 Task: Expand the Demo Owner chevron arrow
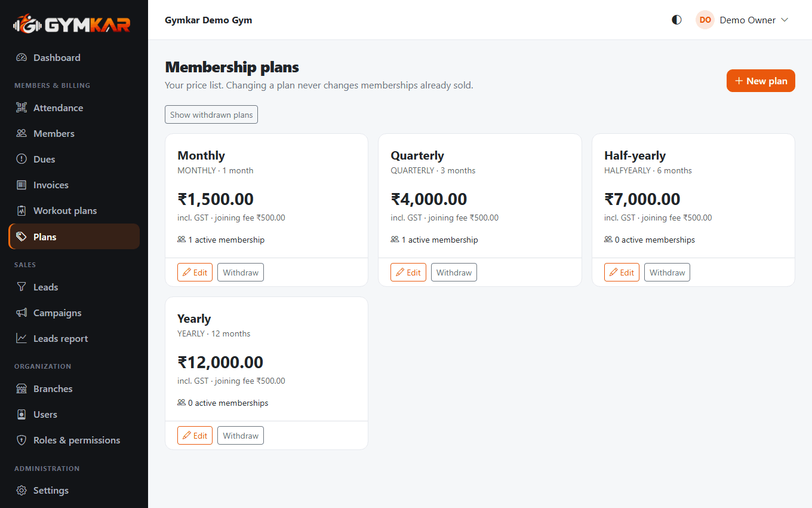[785, 20]
